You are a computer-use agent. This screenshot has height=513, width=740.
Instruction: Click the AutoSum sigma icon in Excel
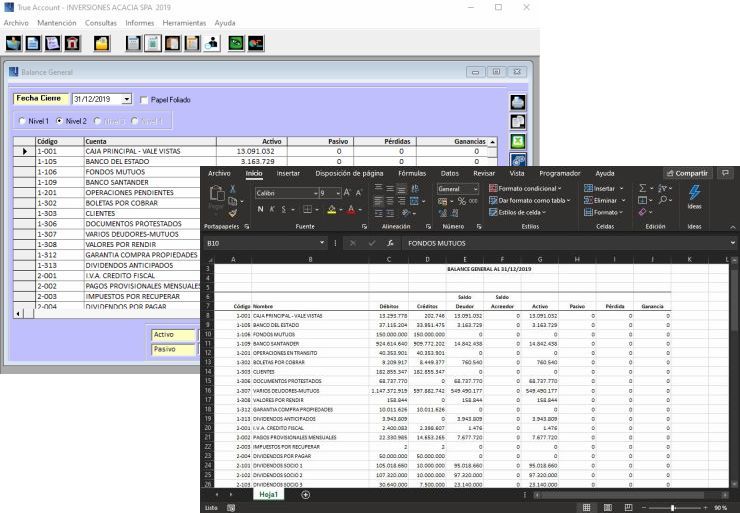coord(642,188)
